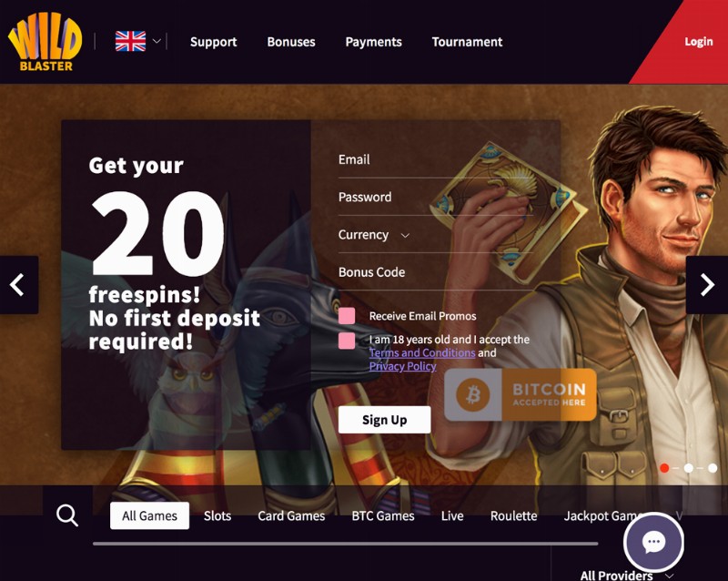This screenshot has width=728, height=581.
Task: Select the last white carousel dot
Action: tap(713, 468)
